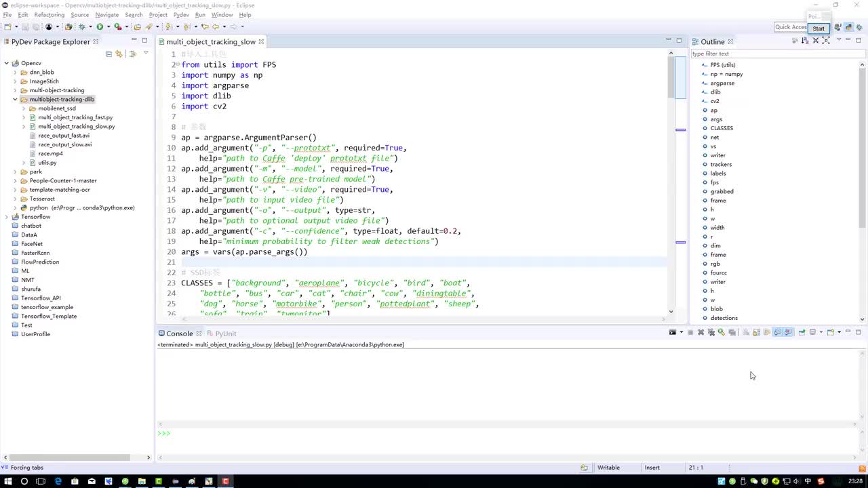Screen dimensions: 868x488
Task: Select trackers variable in Outline
Action: point(721,164)
